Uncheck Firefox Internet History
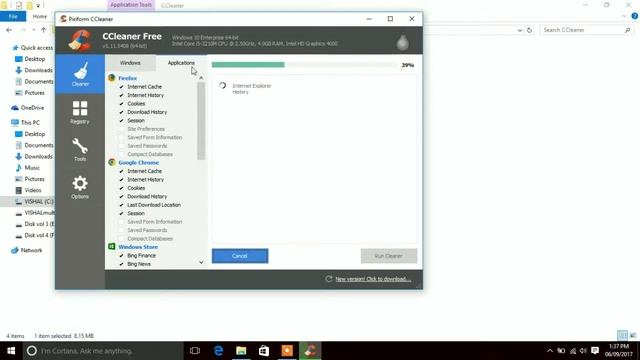The height and width of the screenshot is (360, 640). coord(121,95)
